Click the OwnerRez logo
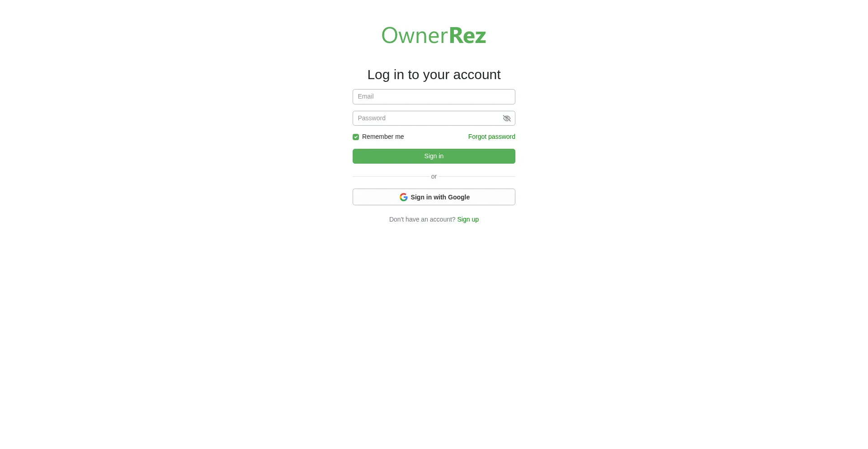Viewport: 868px width, 449px height. tap(434, 35)
